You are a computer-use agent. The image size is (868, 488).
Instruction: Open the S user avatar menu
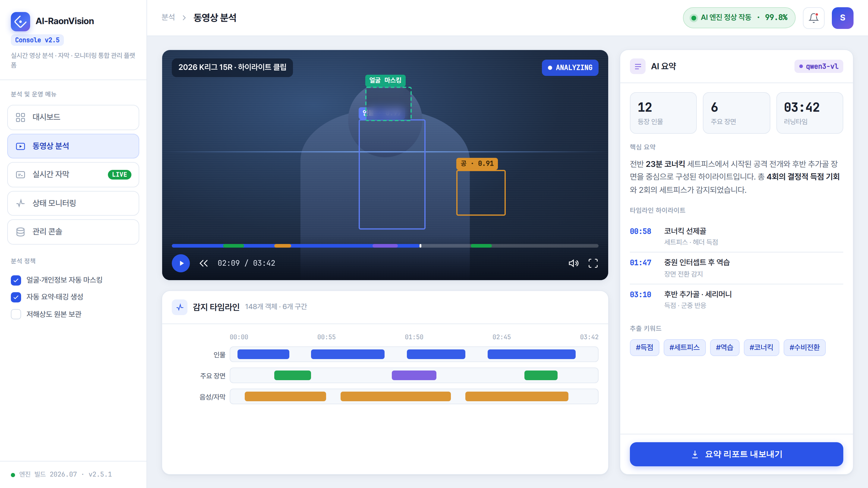(842, 18)
